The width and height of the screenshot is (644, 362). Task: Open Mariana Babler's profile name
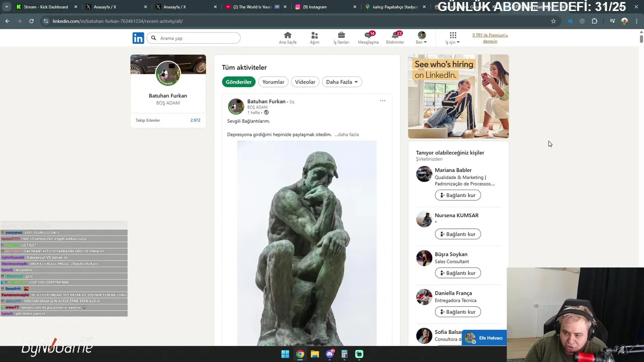click(453, 170)
